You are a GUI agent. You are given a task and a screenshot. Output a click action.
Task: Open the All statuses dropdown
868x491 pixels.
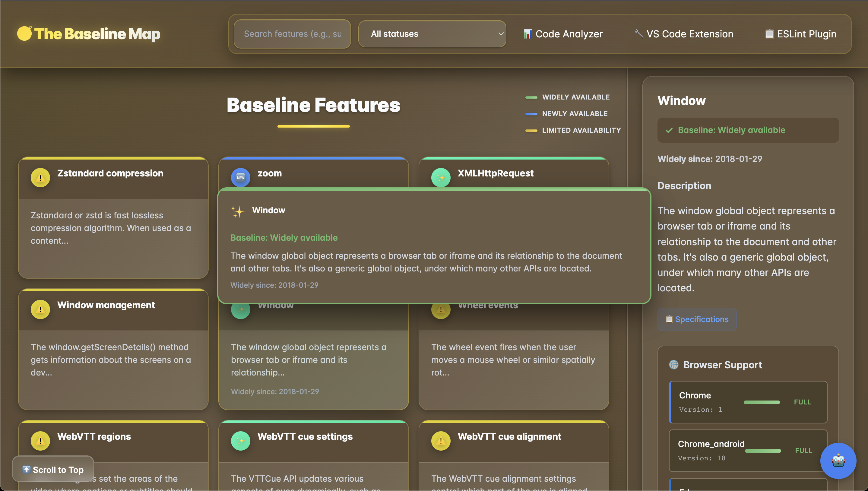point(432,34)
